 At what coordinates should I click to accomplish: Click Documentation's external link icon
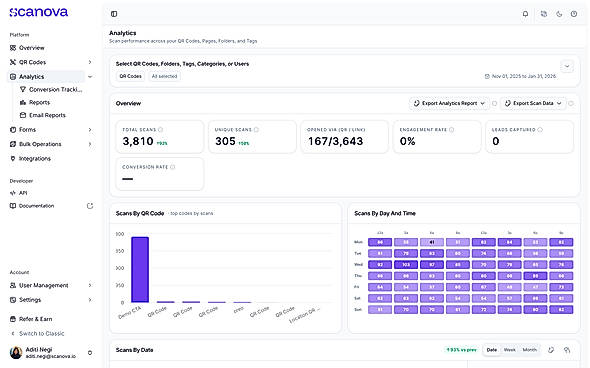(x=90, y=206)
